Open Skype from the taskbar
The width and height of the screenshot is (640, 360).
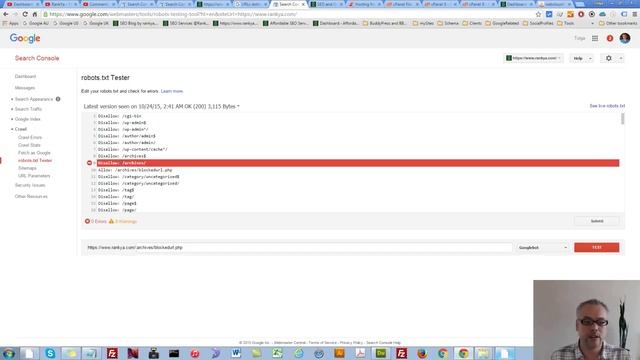(x=50, y=353)
